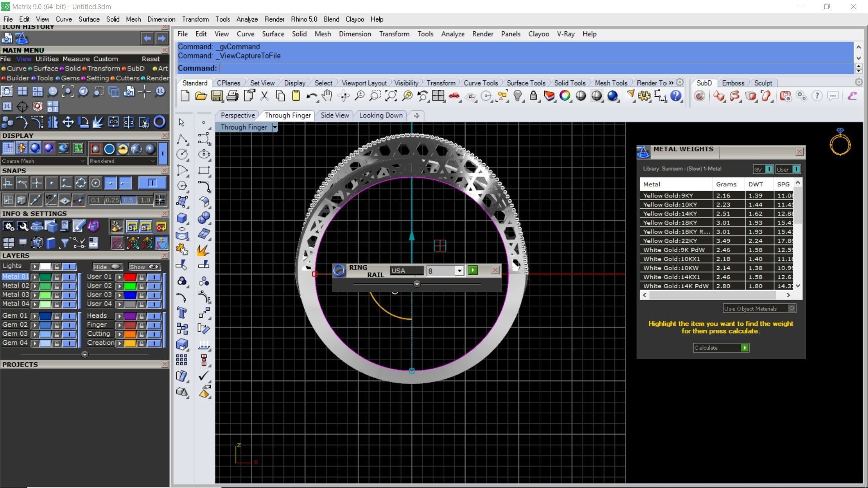The height and width of the screenshot is (488, 868).
Task: Toggle Use Object Materials option
Action: click(759, 309)
